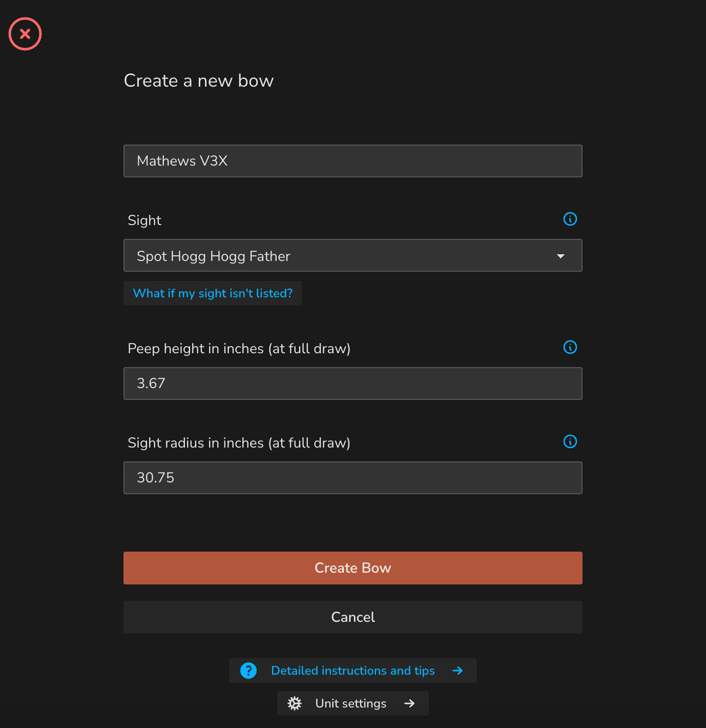Select the sight radius field showing 30.75
This screenshot has height=728, width=706.
[x=353, y=478]
